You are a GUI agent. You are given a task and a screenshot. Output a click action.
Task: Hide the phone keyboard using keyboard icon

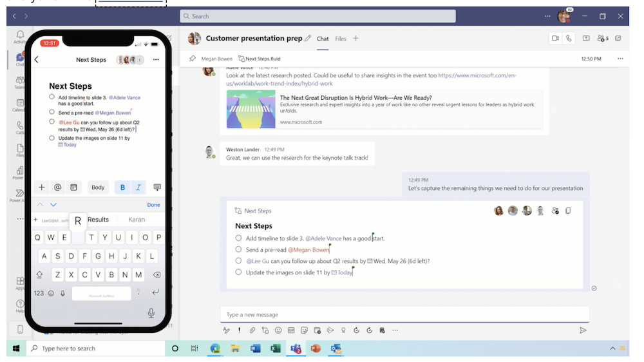point(157,187)
